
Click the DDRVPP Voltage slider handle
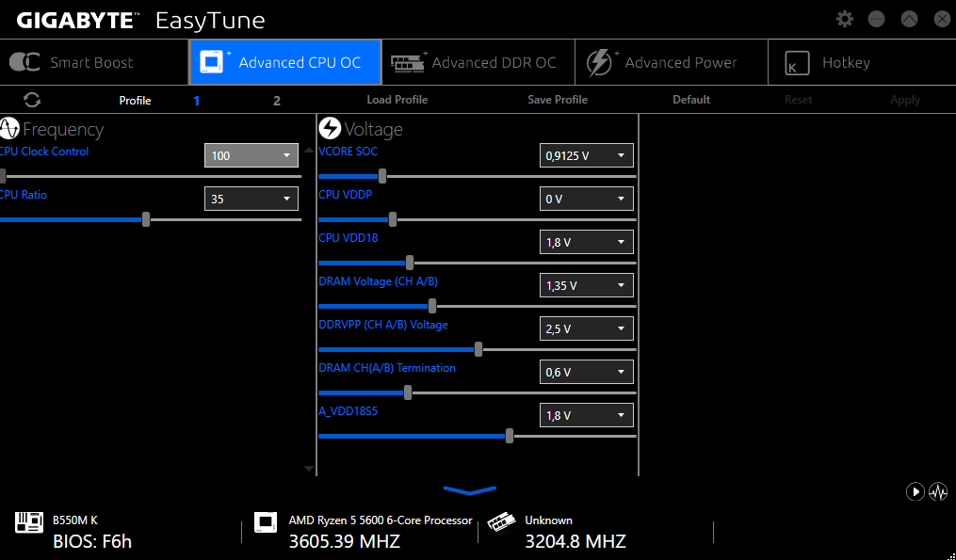tap(478, 350)
